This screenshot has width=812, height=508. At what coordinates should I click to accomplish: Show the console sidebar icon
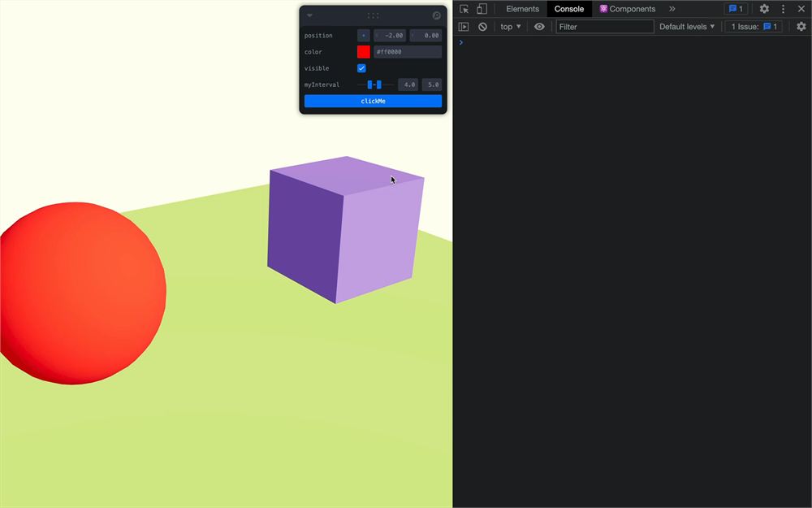click(x=464, y=27)
